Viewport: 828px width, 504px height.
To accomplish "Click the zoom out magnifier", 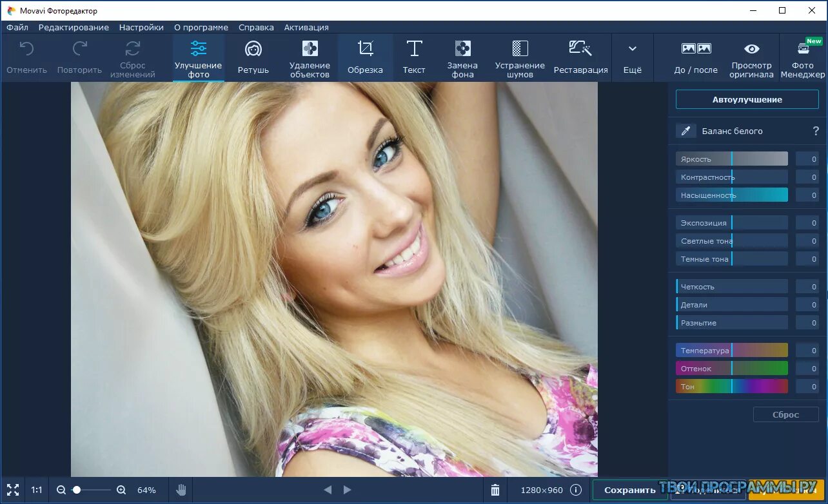I will (x=61, y=490).
